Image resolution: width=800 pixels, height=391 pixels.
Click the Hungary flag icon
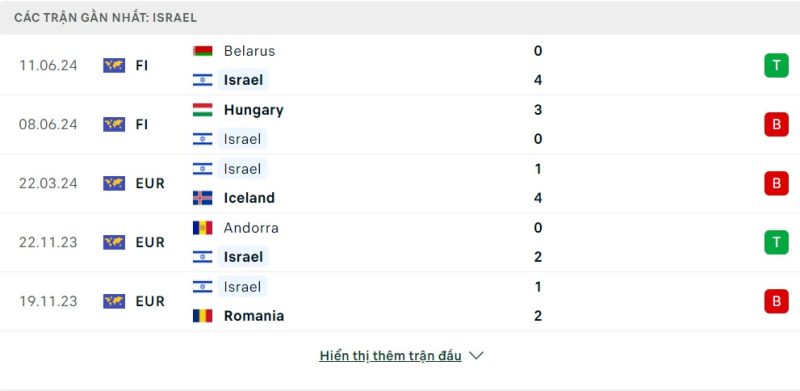click(203, 110)
